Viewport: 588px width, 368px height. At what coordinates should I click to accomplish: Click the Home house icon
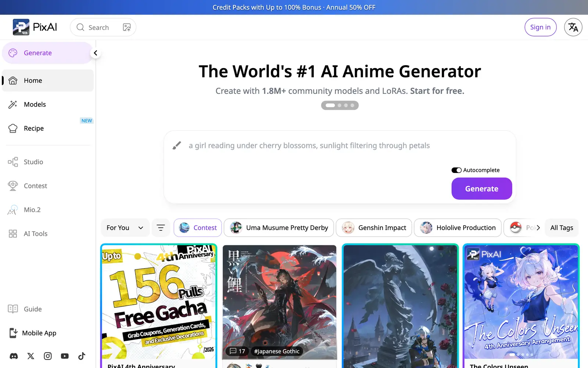(x=13, y=81)
